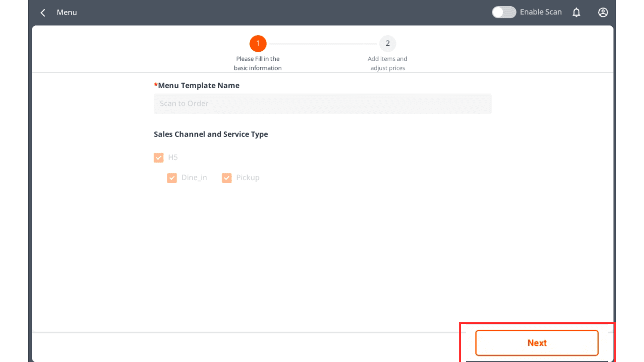644x362 pixels.
Task: Click the H5 channel label
Action: 173,158
